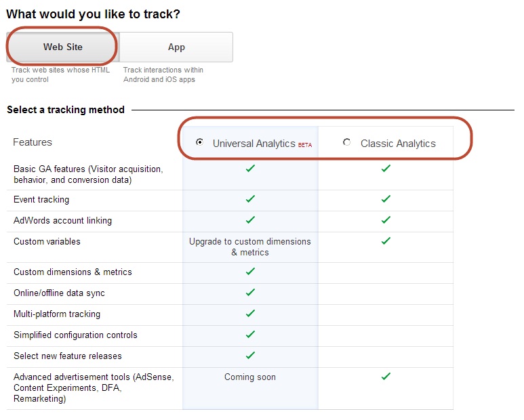Select the Web Site tracking button
Viewport: 524px width, 420px height.
[62, 47]
